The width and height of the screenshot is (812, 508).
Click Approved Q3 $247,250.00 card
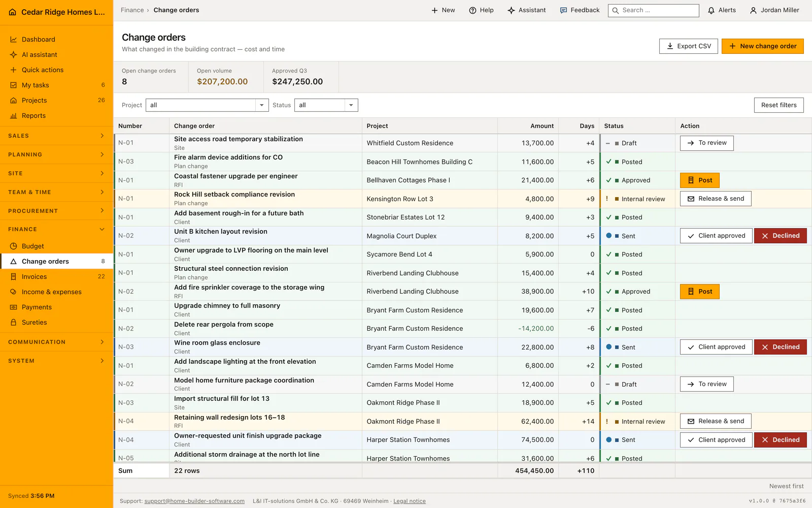click(x=301, y=77)
